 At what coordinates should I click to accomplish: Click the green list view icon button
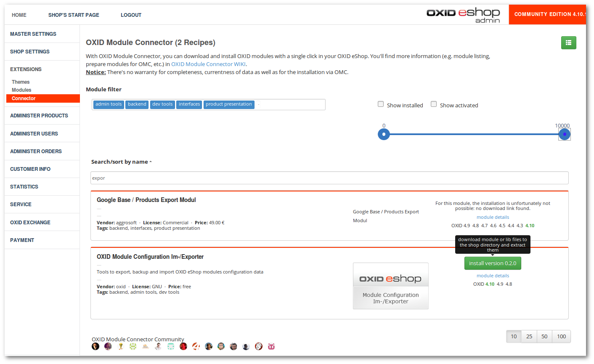[x=568, y=43]
